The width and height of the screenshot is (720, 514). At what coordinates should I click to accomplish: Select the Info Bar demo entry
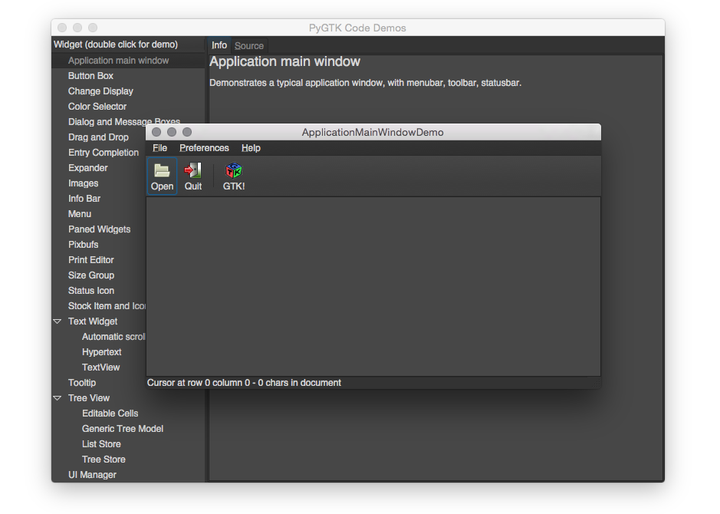[84, 198]
